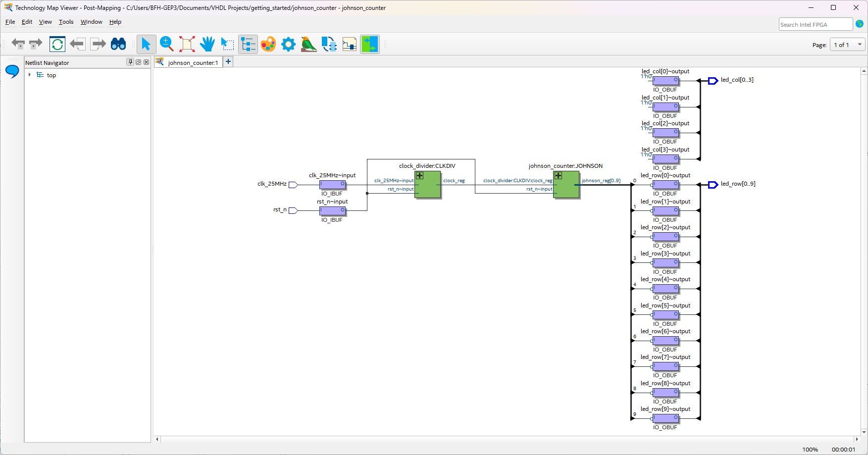868x455 pixels.
Task: Click vertical scrollbar down arrow
Action: click(864, 432)
